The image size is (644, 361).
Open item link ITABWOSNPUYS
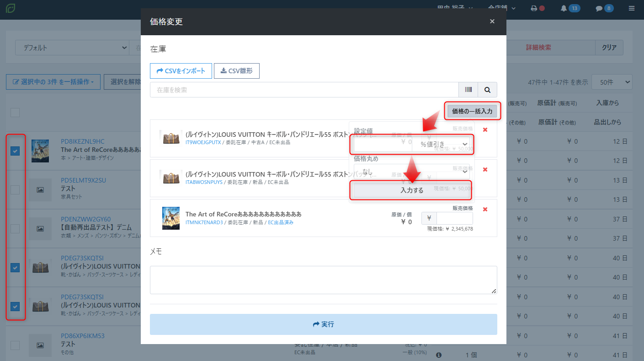204,182
